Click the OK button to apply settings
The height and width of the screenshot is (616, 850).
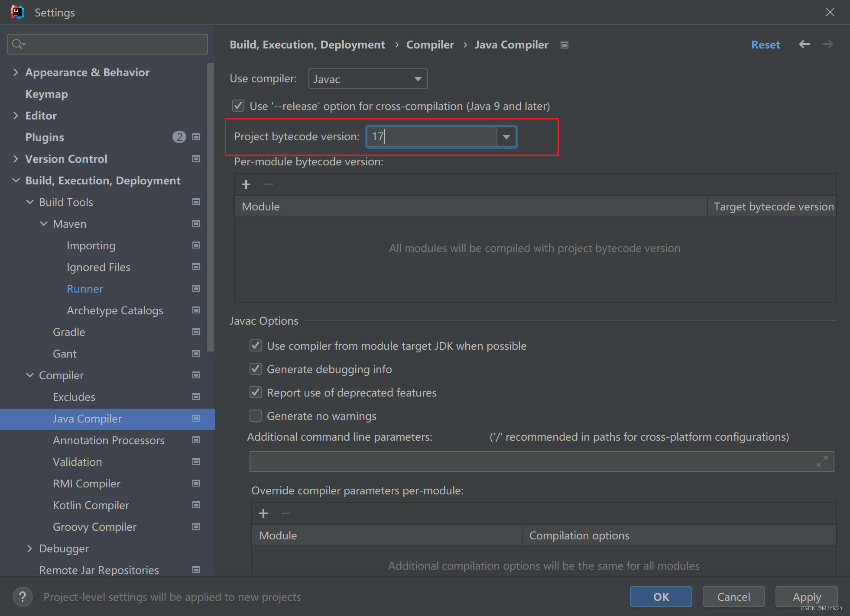661,597
